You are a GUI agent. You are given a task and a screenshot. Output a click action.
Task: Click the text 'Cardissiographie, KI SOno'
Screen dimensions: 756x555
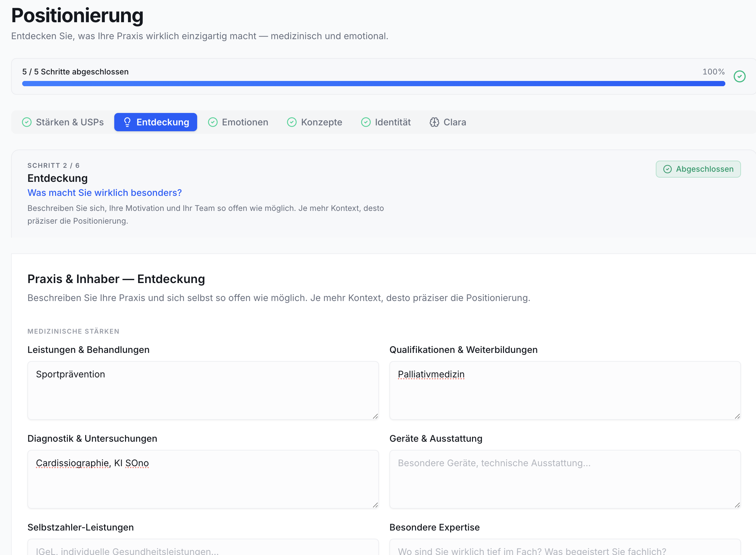pos(92,463)
